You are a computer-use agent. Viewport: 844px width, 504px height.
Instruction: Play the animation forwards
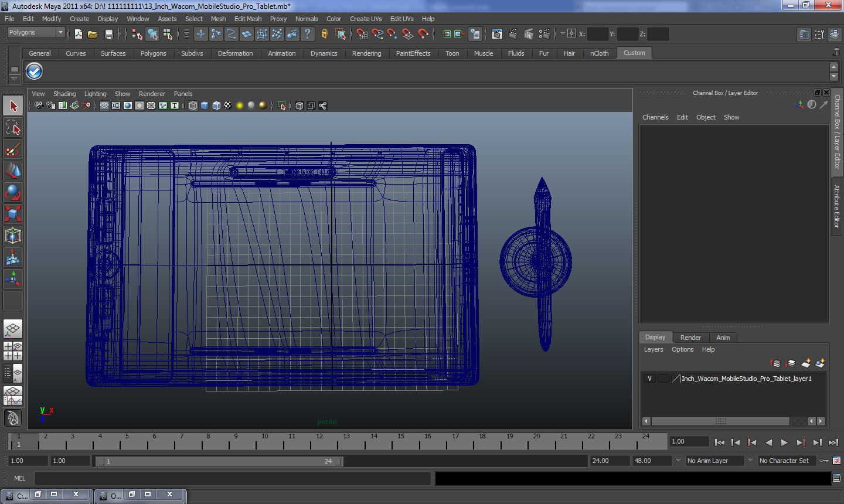[784, 442]
